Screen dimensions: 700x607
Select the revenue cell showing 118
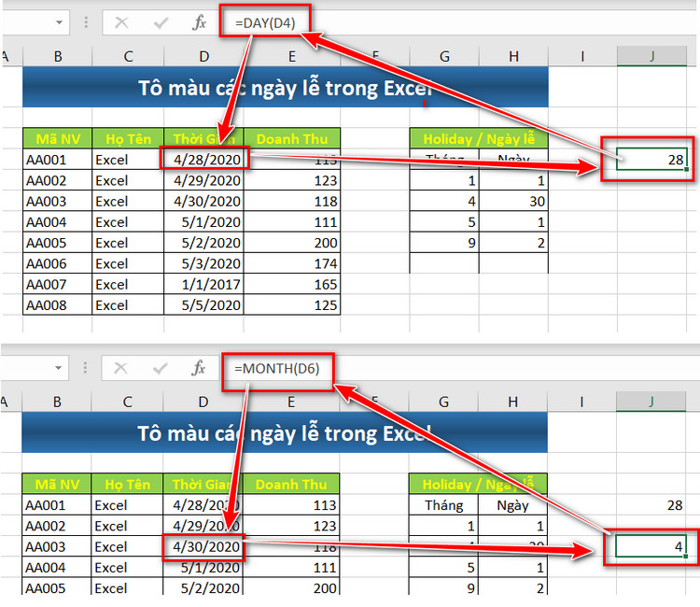coord(292,201)
